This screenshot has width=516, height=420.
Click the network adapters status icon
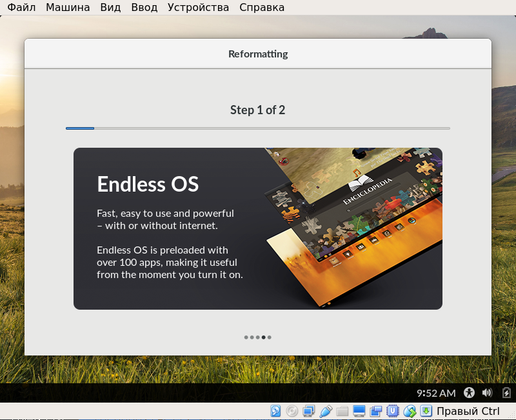(309, 411)
